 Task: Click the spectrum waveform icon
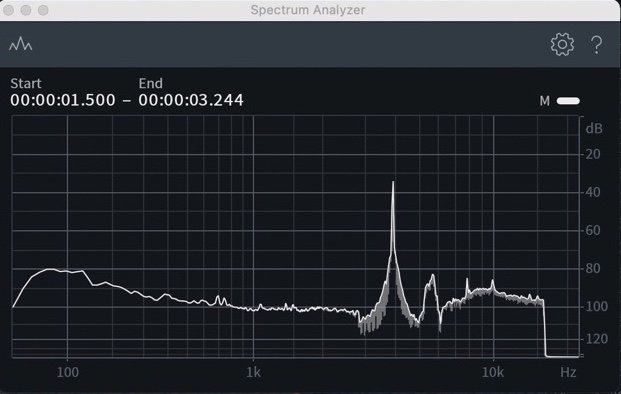pos(21,44)
